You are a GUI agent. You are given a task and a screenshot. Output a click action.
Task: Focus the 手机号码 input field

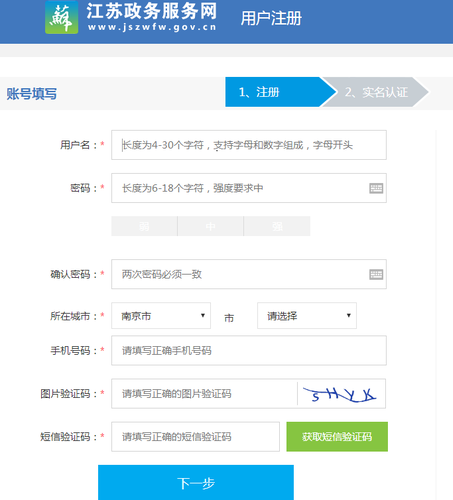pyautogui.click(x=249, y=350)
